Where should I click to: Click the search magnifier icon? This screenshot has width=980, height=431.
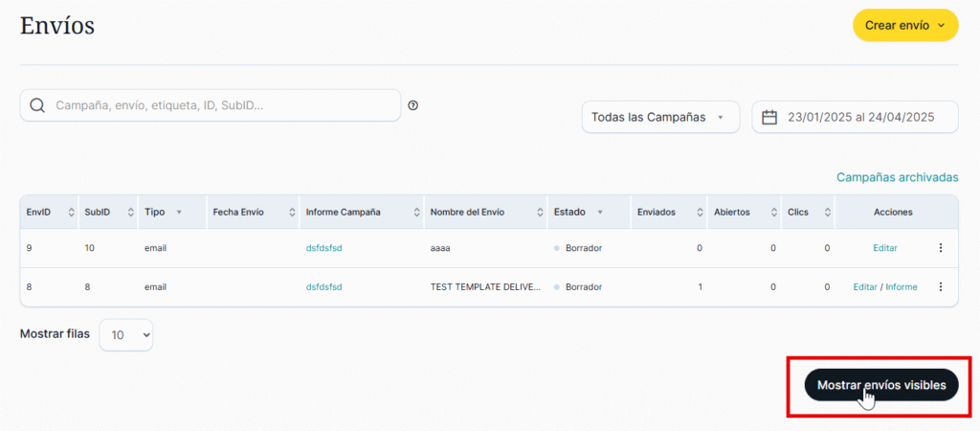[37, 105]
